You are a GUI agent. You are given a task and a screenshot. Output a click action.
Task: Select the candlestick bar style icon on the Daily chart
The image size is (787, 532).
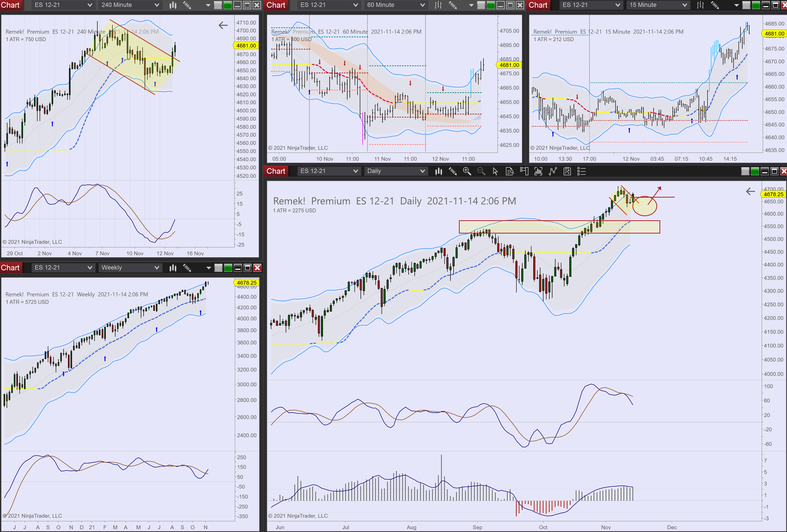click(x=439, y=171)
